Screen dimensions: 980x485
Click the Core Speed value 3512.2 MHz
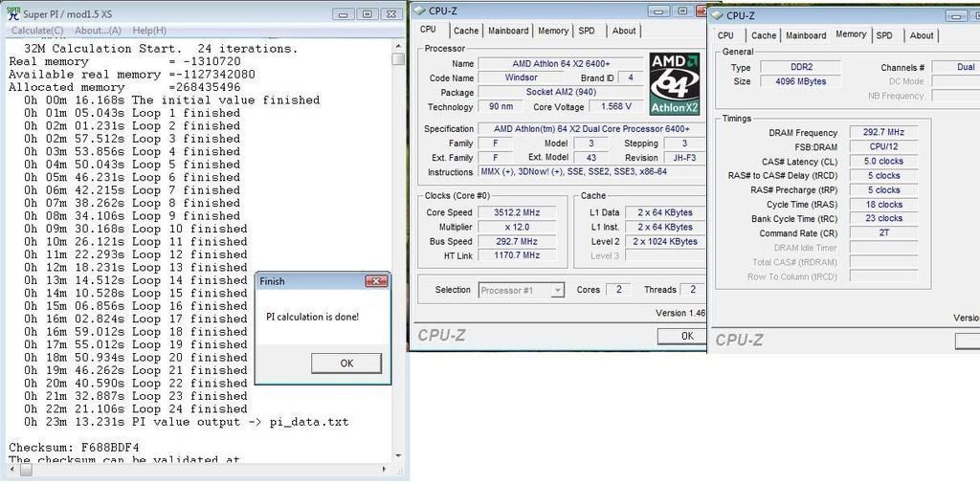click(x=516, y=212)
